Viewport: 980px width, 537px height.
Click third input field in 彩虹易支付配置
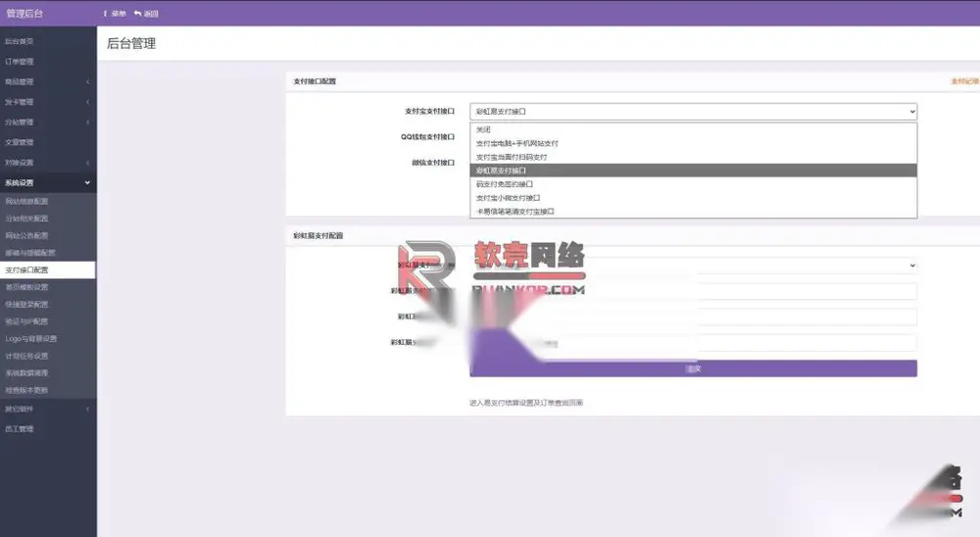(693, 317)
